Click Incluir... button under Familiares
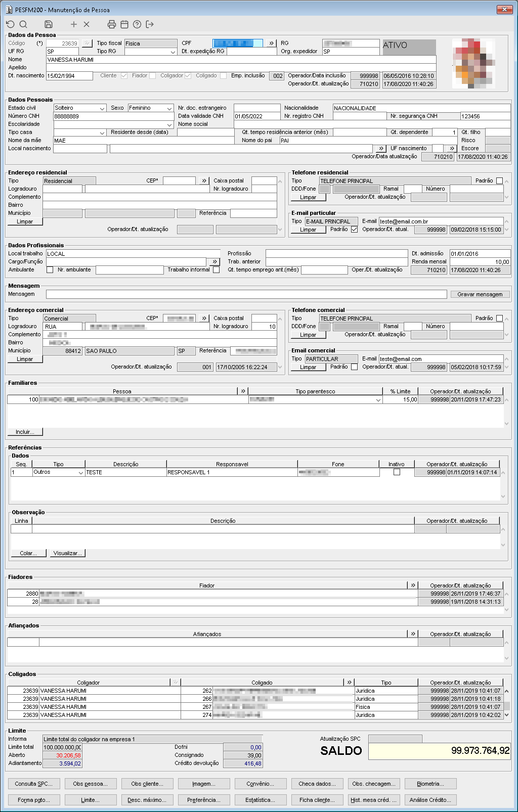Image resolution: width=518 pixels, height=812 pixels. (x=25, y=432)
